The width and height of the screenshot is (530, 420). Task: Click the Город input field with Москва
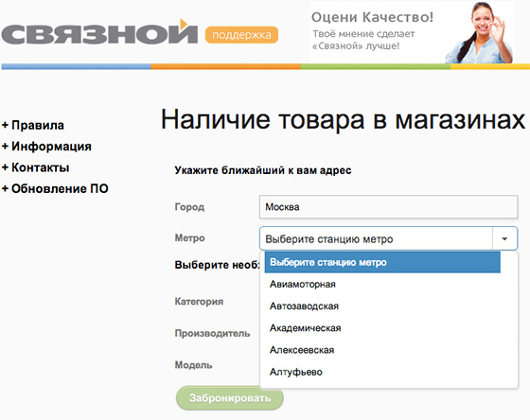pos(388,207)
